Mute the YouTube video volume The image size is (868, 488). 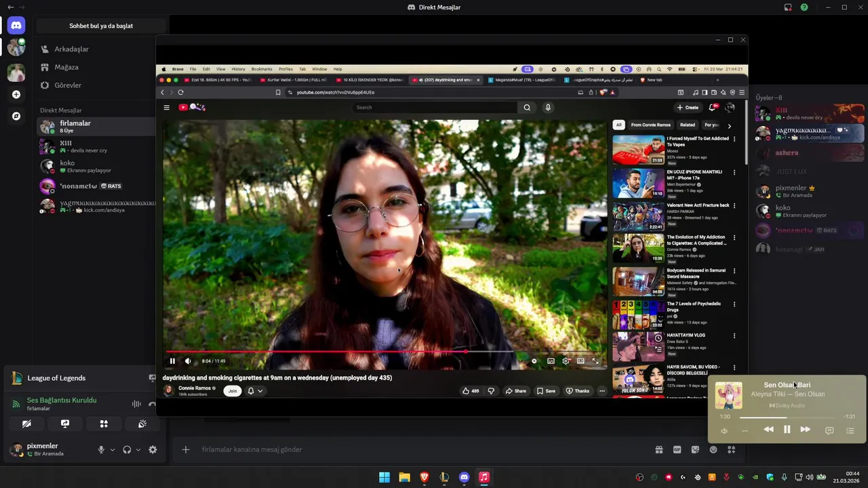point(188,361)
